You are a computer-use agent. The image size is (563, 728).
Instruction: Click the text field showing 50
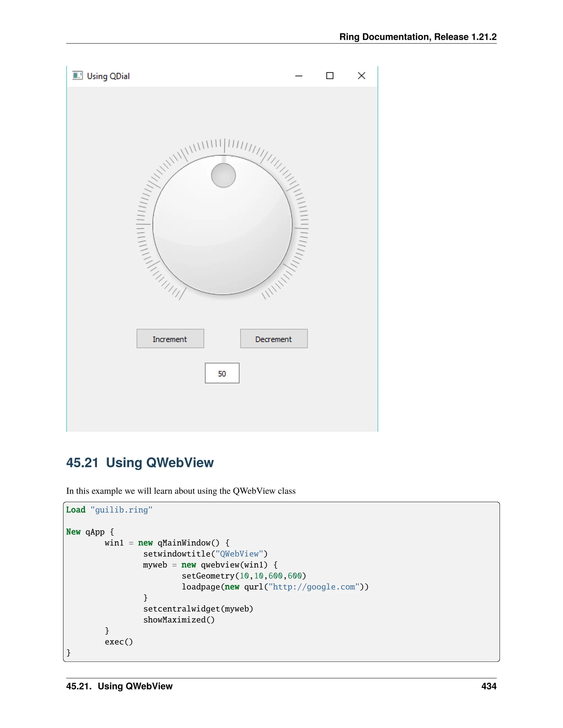point(222,373)
